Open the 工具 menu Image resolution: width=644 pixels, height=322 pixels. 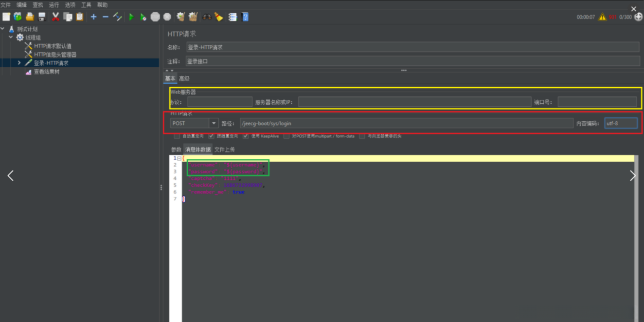[86, 5]
